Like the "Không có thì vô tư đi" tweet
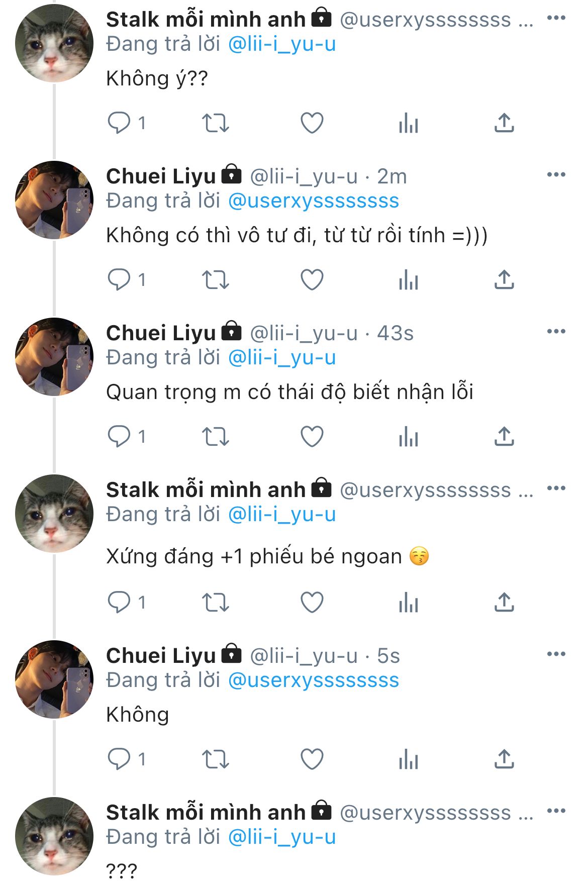Image resolution: width=588 pixels, height=886 pixels. point(312,280)
